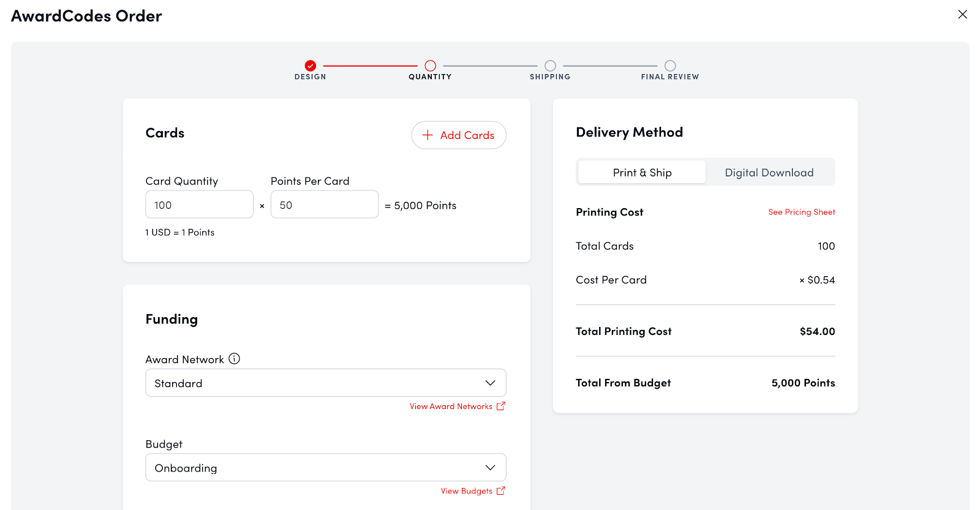Screen dimensions: 980x510
Task: Follow the View Award Networks link
Action: pos(451,407)
